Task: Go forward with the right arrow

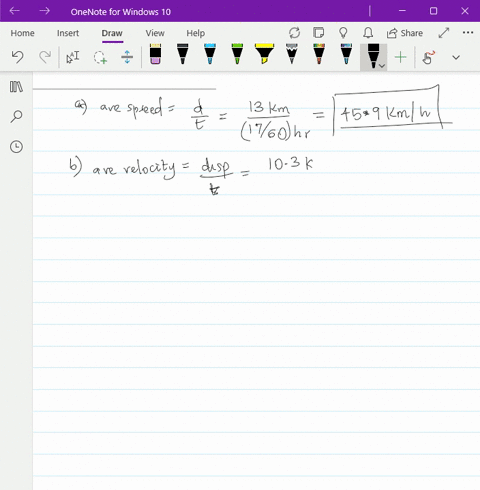Action: tap(44, 11)
